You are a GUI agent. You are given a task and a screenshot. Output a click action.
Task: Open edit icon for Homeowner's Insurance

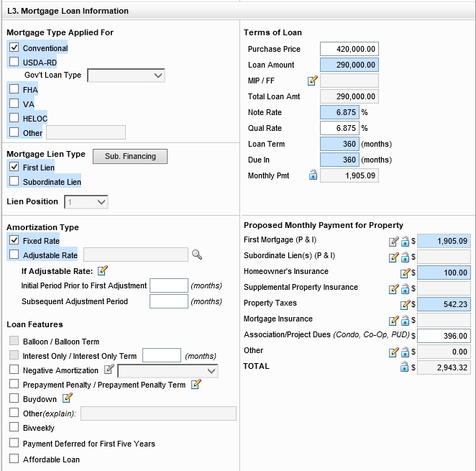tap(406, 273)
